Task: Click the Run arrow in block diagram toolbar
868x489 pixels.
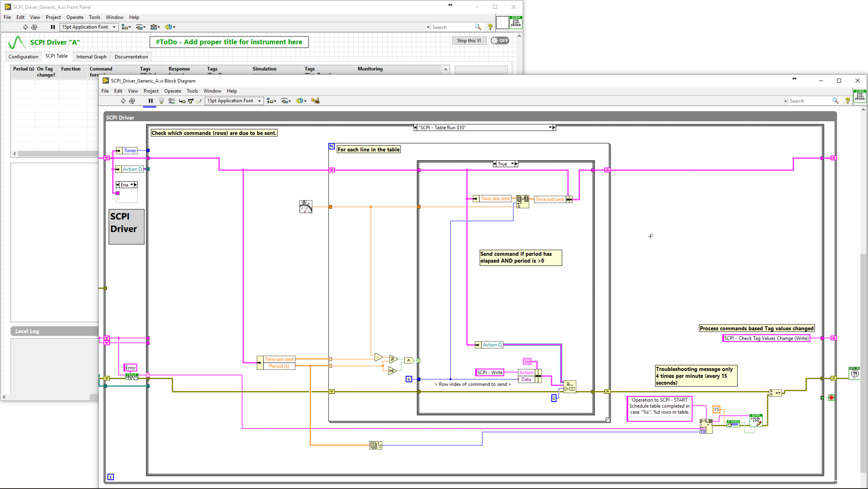Action: pyautogui.click(x=123, y=101)
